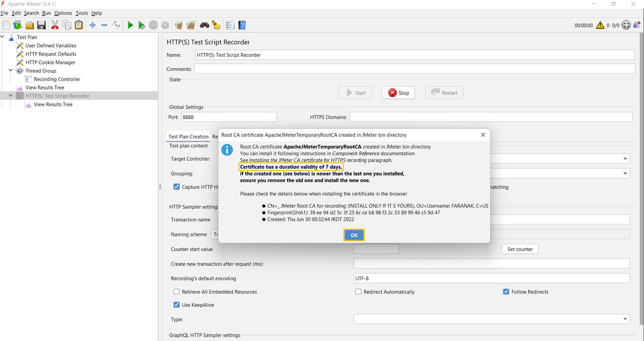Click the Comments input field
The height and width of the screenshot is (341, 644).
point(414,69)
